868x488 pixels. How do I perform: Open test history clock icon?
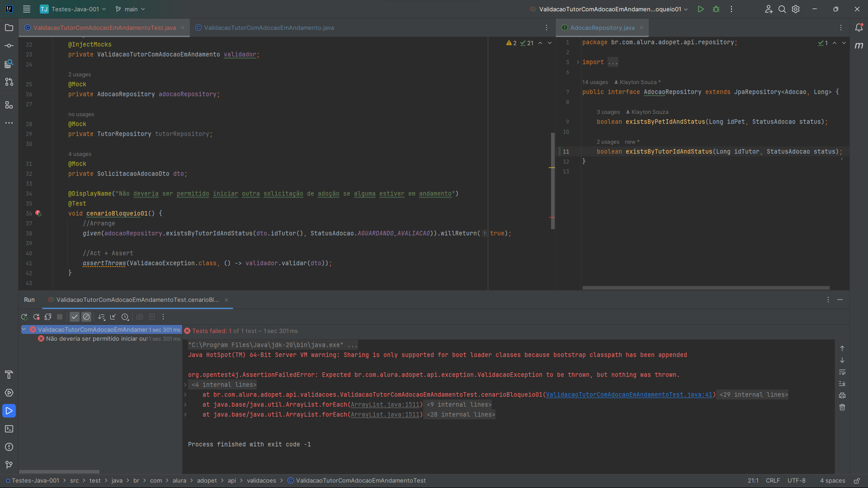[125, 317]
